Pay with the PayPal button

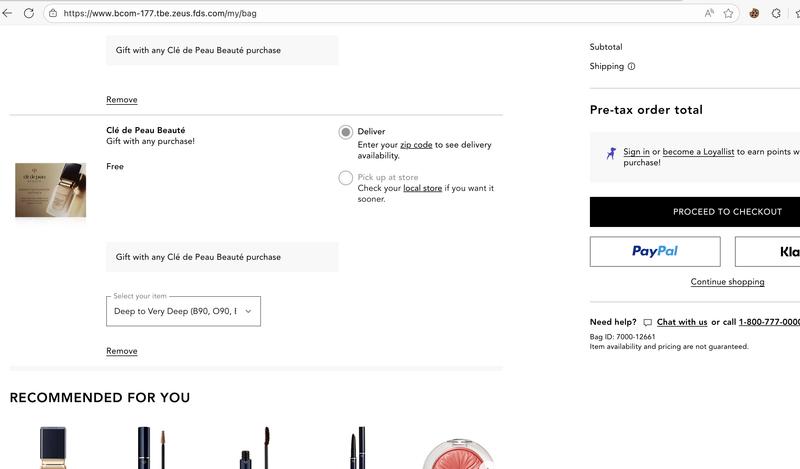point(655,252)
